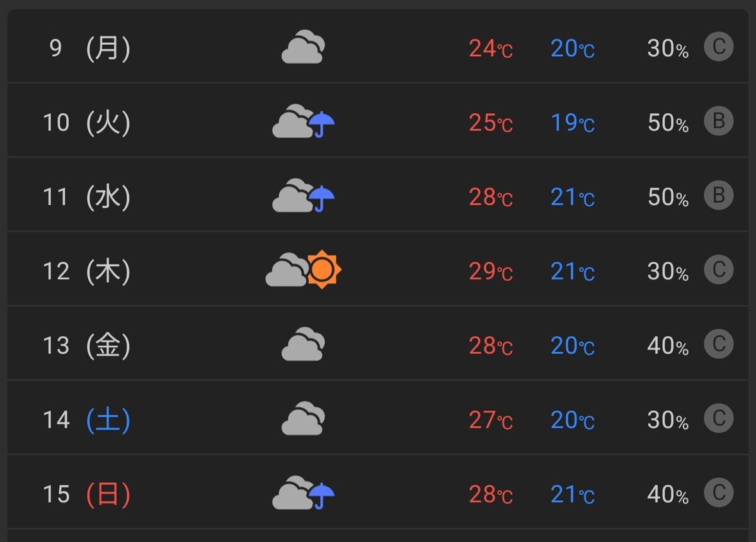Click the reliability C badge for the 9th
The image size is (756, 542).
(x=719, y=47)
